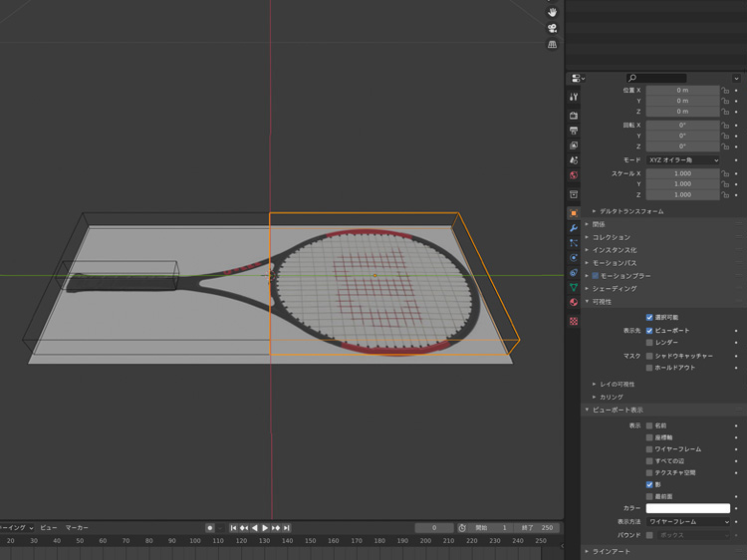Uncheck the 影 checkbox
This screenshot has width=747, height=560.
click(x=649, y=484)
